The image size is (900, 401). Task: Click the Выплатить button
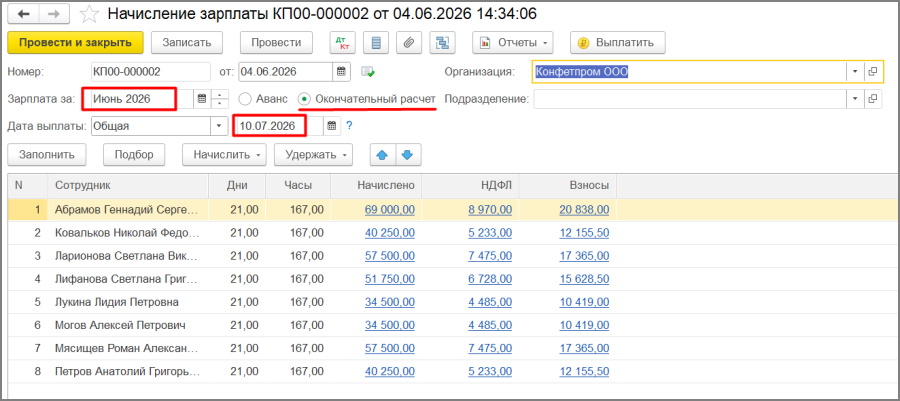[x=618, y=42]
